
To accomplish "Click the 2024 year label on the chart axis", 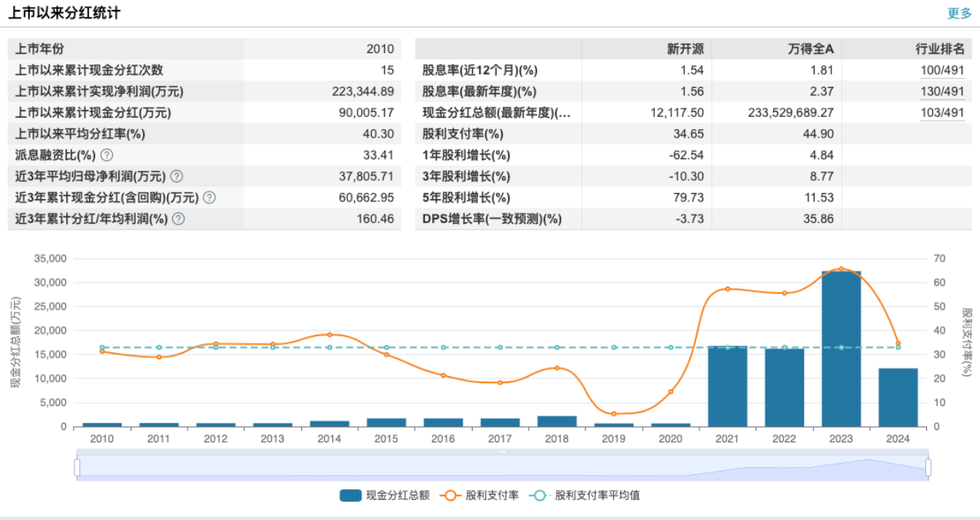I will [897, 438].
